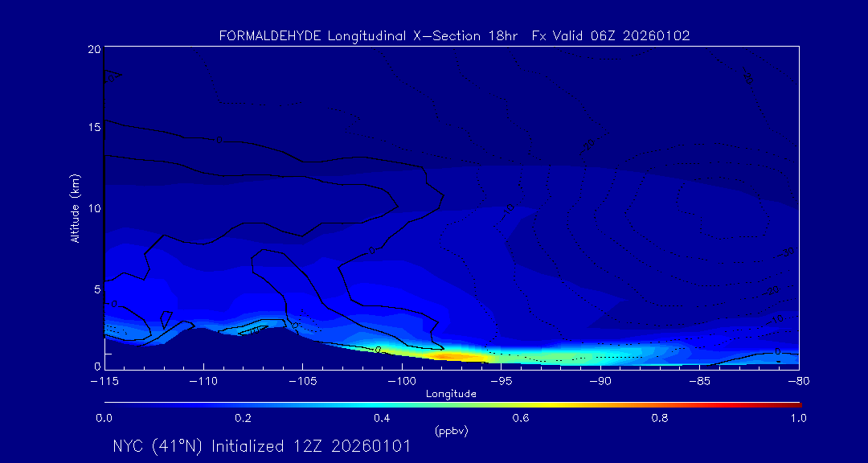
Task: Click the longitude tick label "-85"
Action: [x=700, y=382]
